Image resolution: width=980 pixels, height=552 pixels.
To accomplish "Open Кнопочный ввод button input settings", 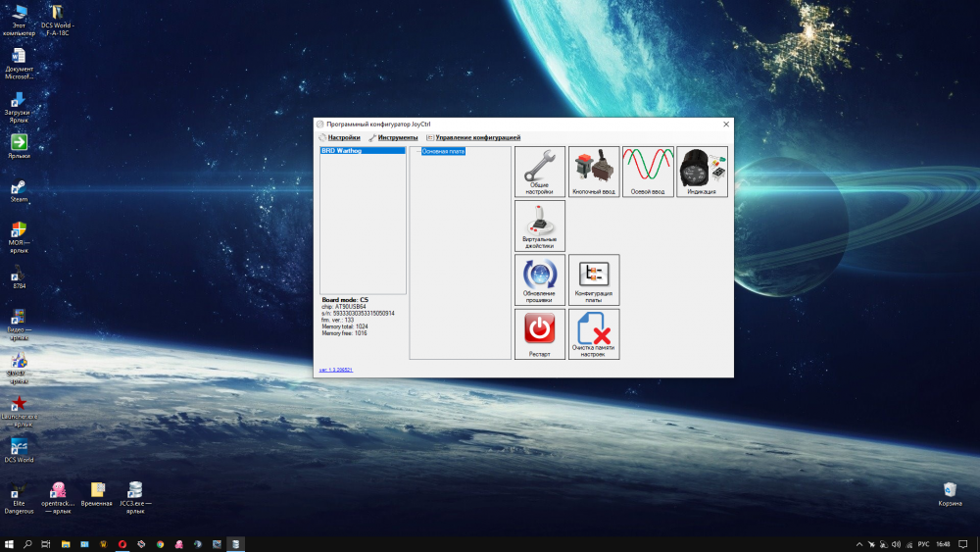I will tap(594, 172).
